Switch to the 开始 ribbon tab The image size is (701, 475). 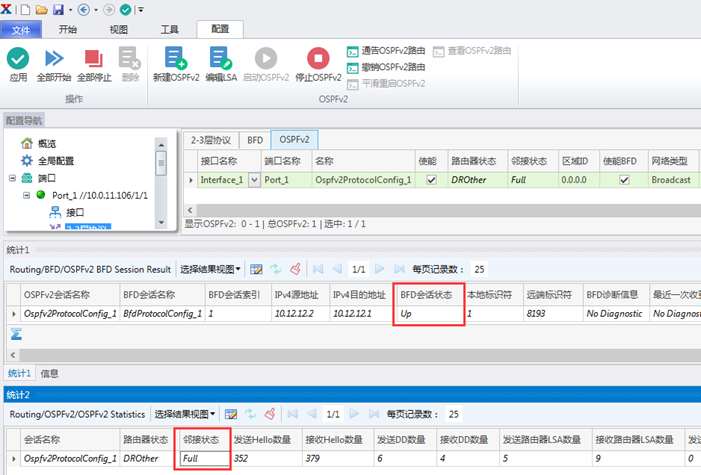coord(68,30)
